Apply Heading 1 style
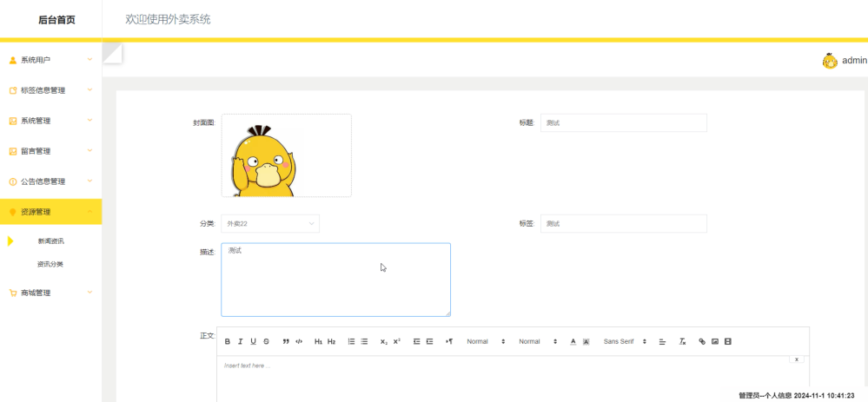The image size is (868, 402). click(318, 342)
